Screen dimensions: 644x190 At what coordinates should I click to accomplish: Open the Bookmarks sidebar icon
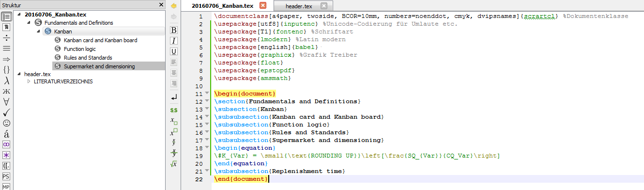(7, 27)
